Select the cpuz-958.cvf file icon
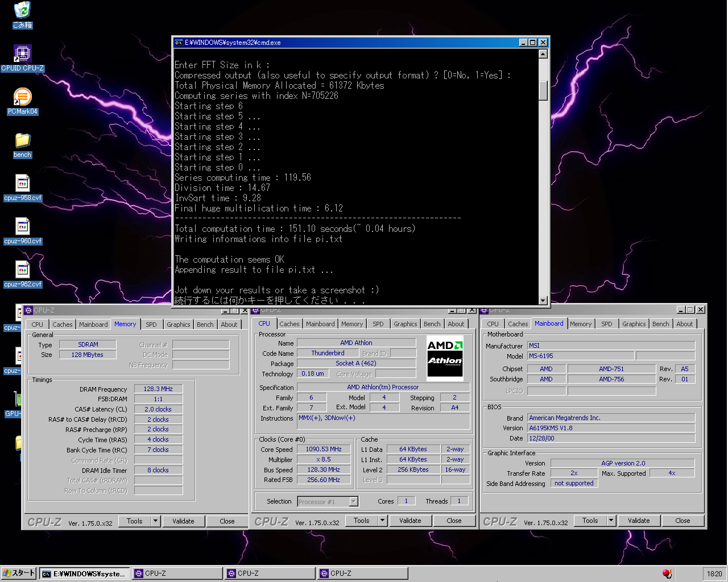Viewport: 728px width, 582px height. pyautogui.click(x=22, y=188)
